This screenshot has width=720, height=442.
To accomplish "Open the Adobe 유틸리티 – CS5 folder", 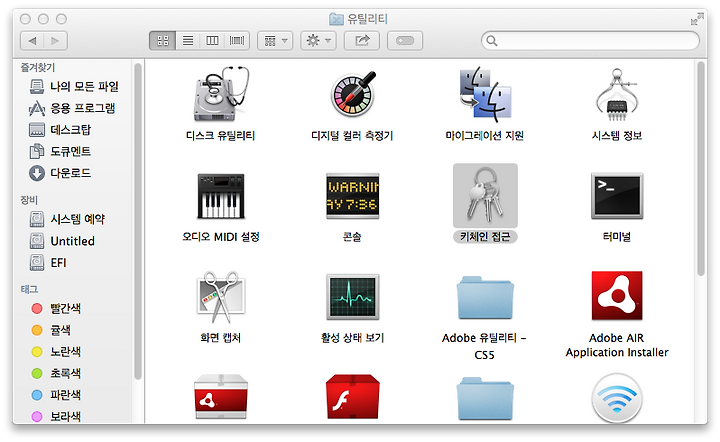I will coord(485,297).
